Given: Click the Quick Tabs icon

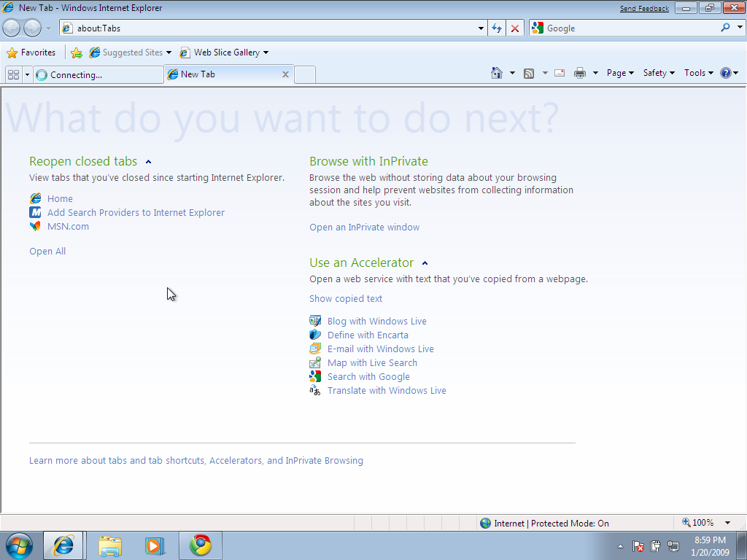Looking at the screenshot, I should pyautogui.click(x=13, y=75).
